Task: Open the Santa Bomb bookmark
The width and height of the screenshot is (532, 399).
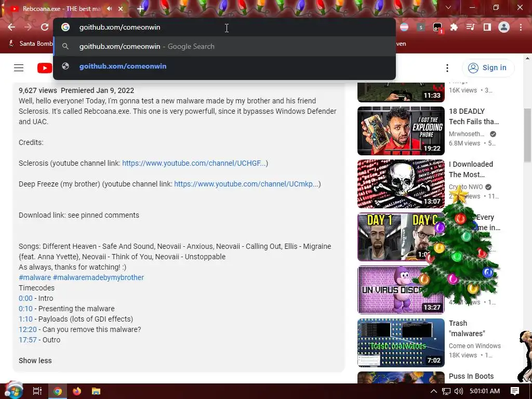Action: pos(31,44)
